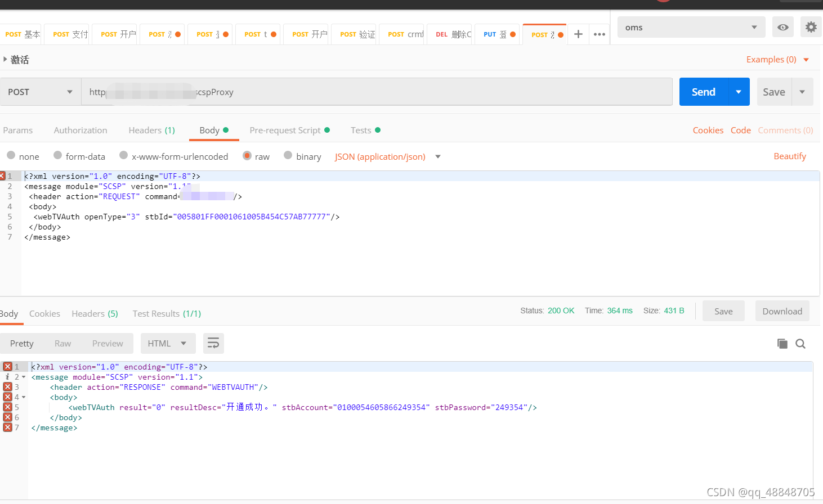Select the POST 基本 request tab

(x=20, y=34)
